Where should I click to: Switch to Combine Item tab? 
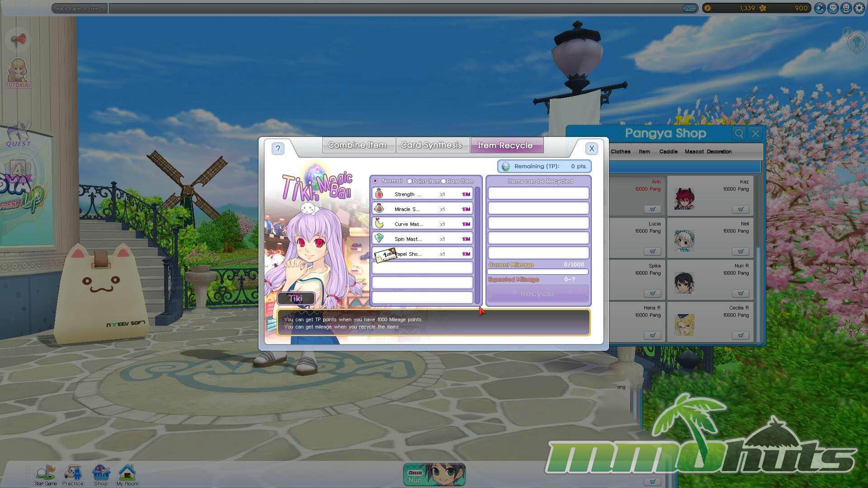pyautogui.click(x=357, y=145)
